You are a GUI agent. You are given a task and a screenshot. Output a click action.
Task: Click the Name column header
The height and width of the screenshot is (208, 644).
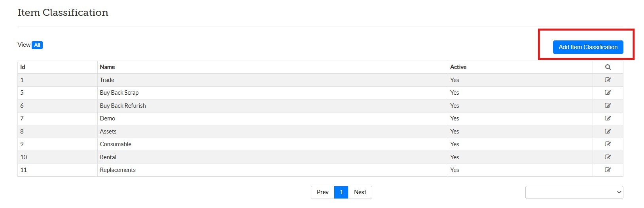tap(107, 67)
